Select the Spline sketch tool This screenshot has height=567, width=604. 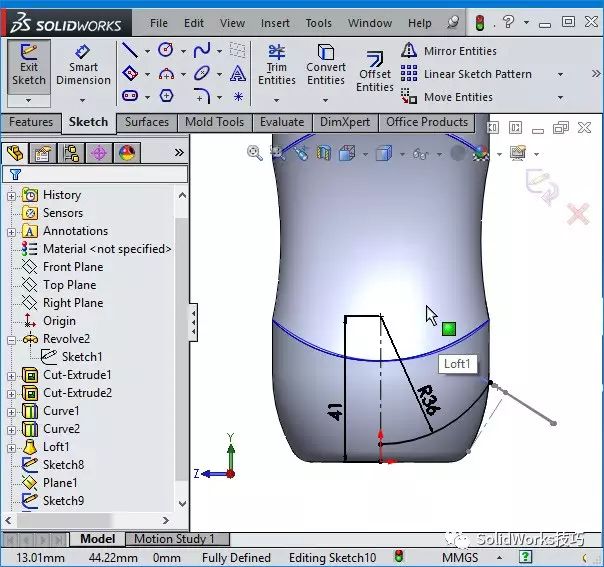click(201, 50)
